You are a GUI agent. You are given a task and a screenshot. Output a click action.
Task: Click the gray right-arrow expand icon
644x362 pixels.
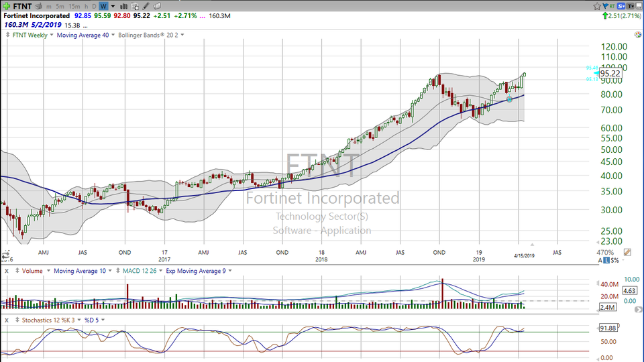pos(638,310)
